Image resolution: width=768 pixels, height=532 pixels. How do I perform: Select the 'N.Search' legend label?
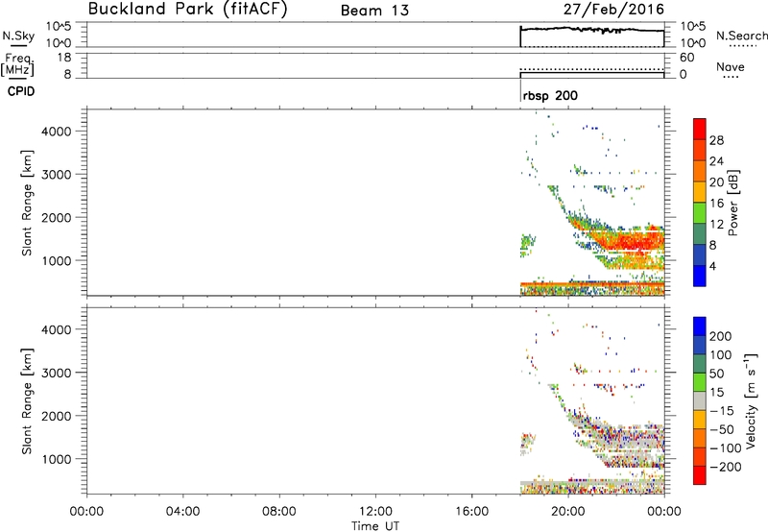pyautogui.click(x=742, y=36)
